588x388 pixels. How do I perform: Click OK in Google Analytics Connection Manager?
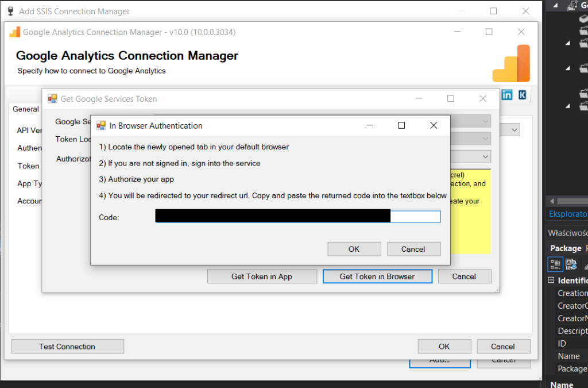coord(444,347)
